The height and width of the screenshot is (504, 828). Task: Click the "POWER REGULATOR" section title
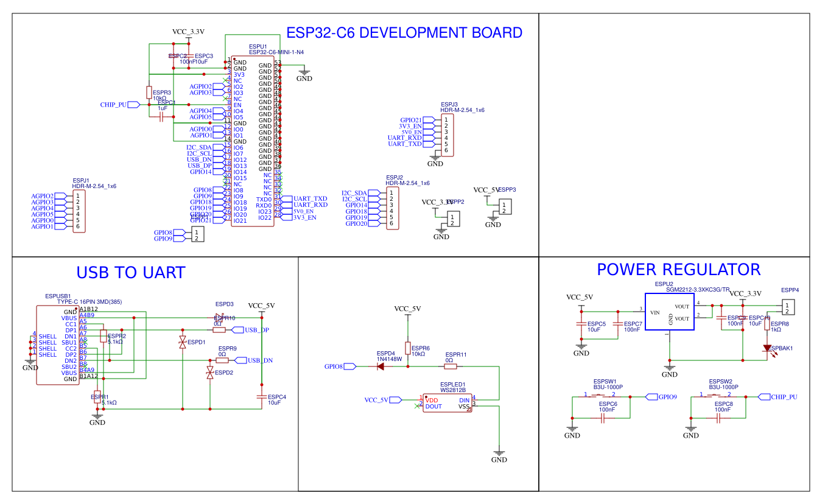(678, 270)
